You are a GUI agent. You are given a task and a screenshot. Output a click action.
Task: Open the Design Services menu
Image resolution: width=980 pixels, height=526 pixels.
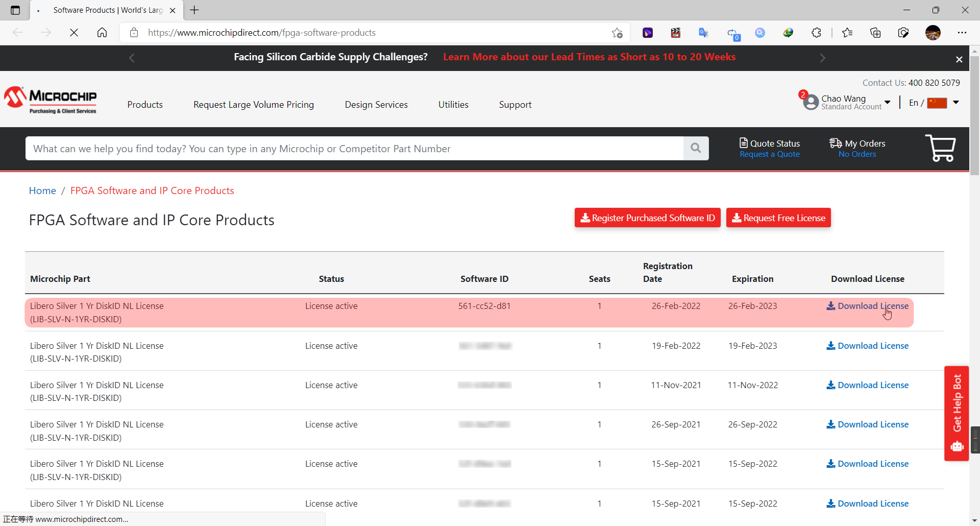[x=376, y=105]
